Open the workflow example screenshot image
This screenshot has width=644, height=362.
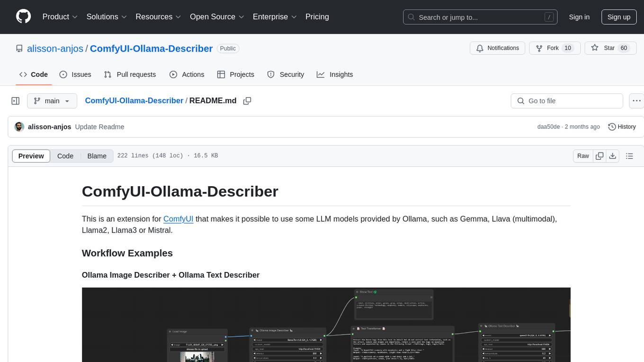point(326,325)
